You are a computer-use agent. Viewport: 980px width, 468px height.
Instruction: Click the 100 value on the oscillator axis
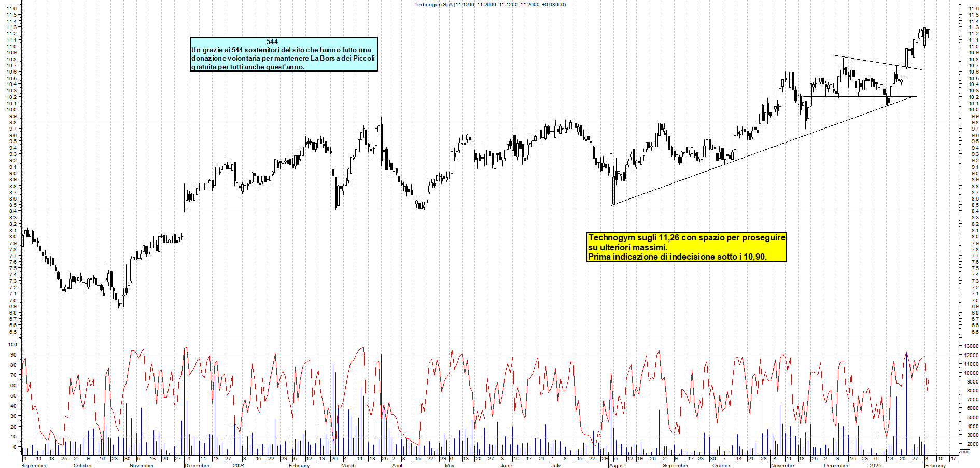pyautogui.click(x=12, y=344)
